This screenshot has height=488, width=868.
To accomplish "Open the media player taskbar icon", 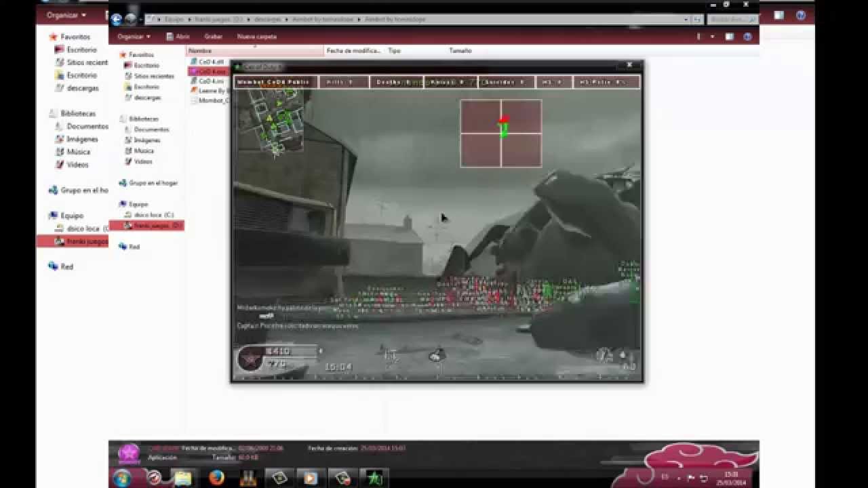I will point(311,478).
